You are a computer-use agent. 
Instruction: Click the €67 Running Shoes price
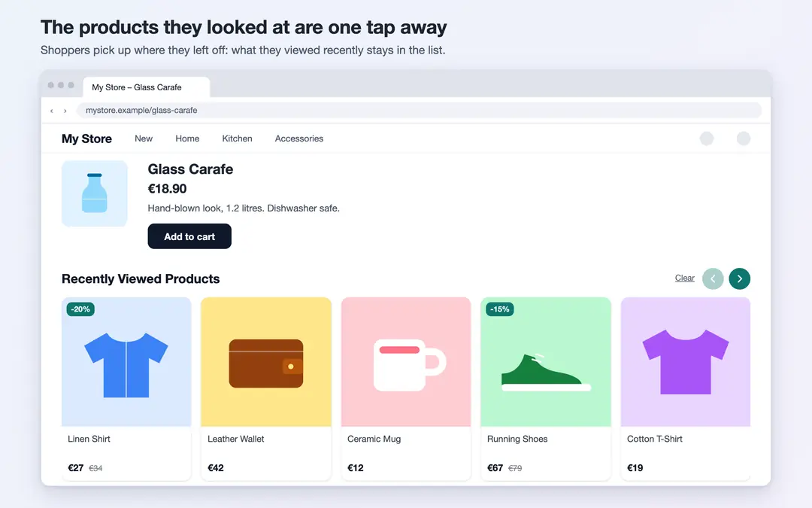495,467
